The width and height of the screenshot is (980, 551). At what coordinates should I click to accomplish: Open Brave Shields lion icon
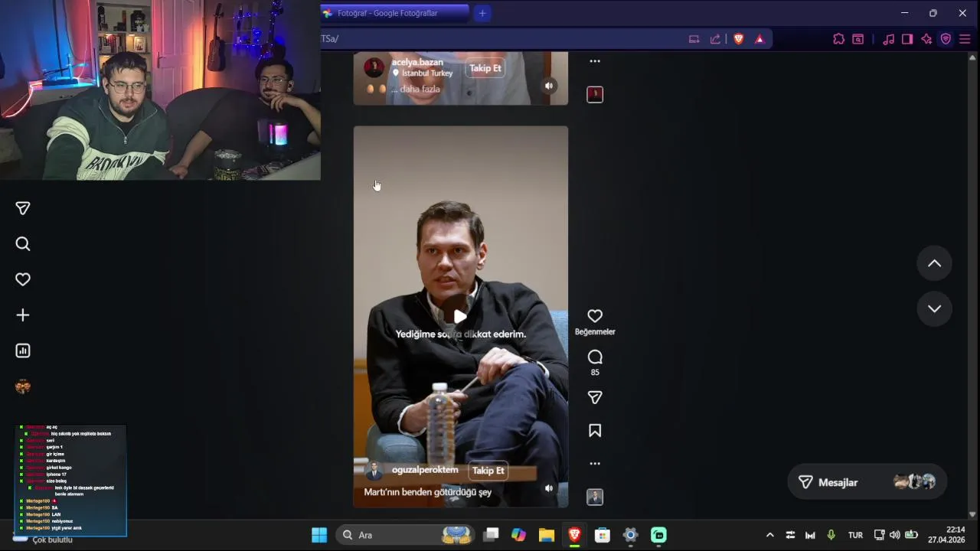pos(739,39)
